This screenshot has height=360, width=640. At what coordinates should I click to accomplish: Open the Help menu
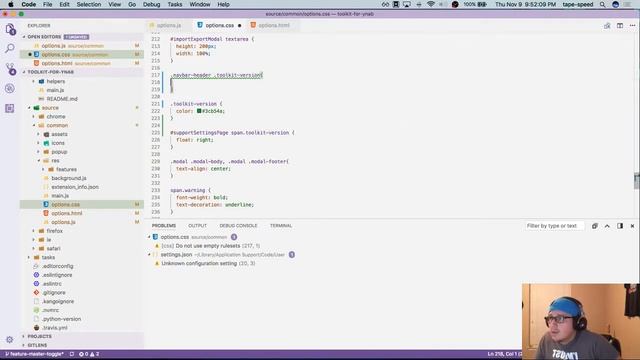[x=223, y=4]
